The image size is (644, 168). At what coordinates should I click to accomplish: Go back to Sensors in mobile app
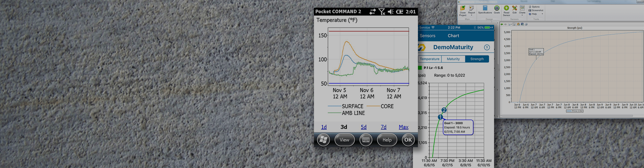[427, 36]
